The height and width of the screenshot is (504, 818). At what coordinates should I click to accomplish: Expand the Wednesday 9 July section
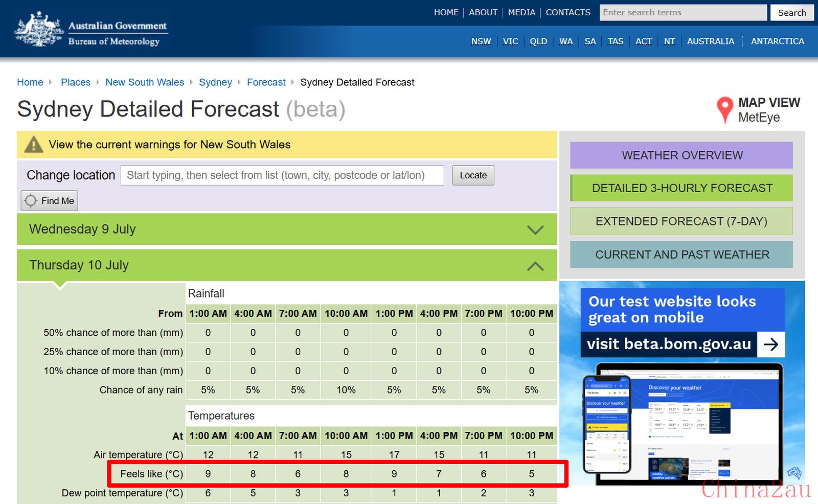point(287,229)
